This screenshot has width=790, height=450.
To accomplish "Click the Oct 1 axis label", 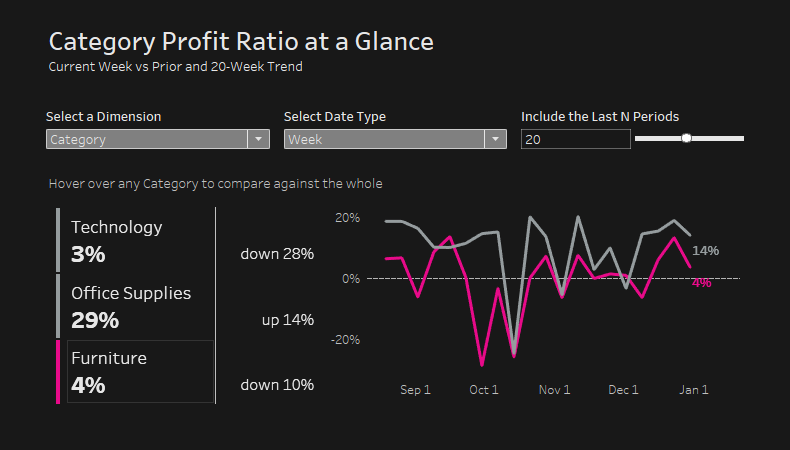I will (x=484, y=390).
